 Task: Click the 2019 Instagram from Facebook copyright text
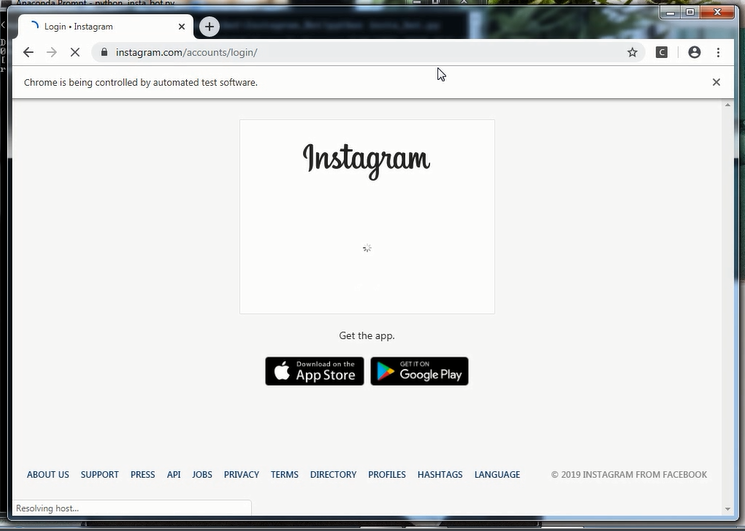pos(629,474)
